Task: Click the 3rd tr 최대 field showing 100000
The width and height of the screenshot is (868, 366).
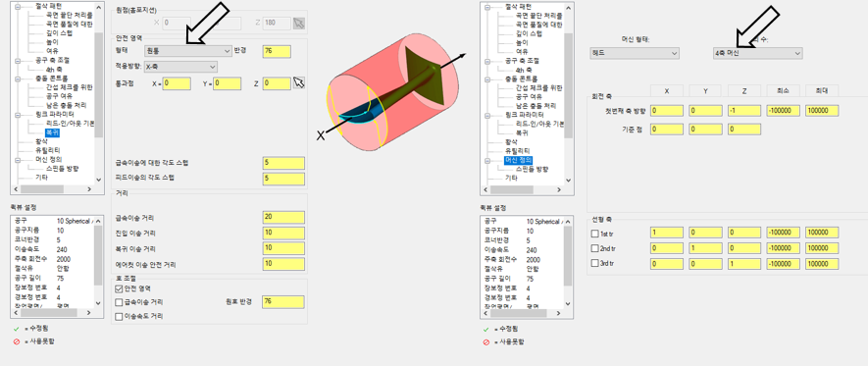Action: tap(822, 264)
